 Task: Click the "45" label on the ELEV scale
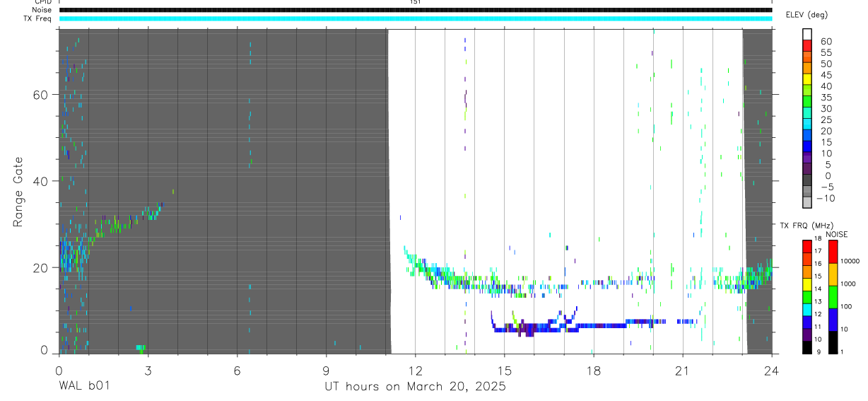pos(826,75)
